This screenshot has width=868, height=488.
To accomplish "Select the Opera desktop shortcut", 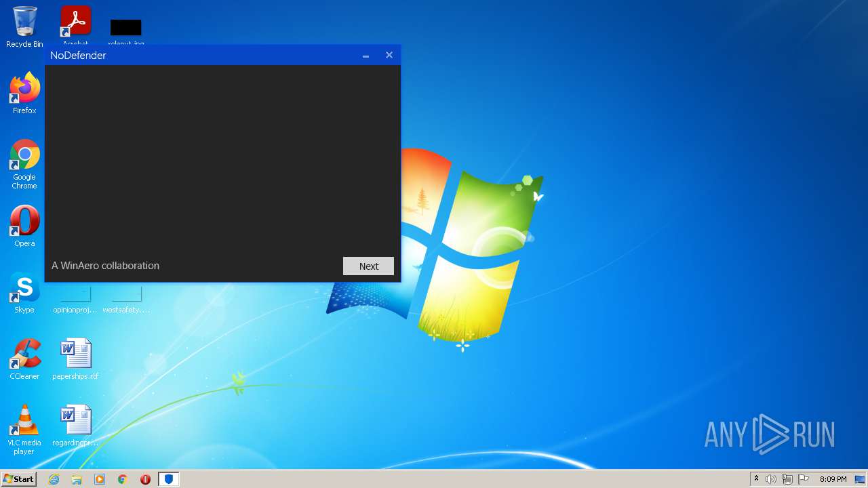I will coord(24,226).
